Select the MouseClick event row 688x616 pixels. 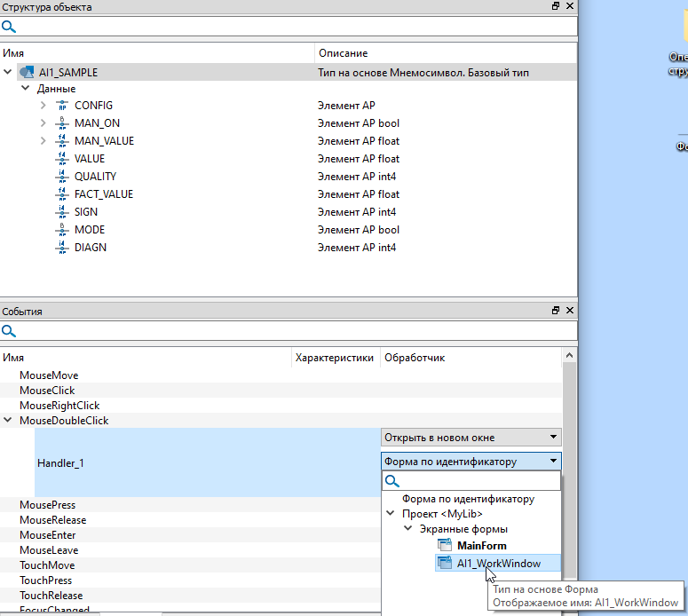47,391
